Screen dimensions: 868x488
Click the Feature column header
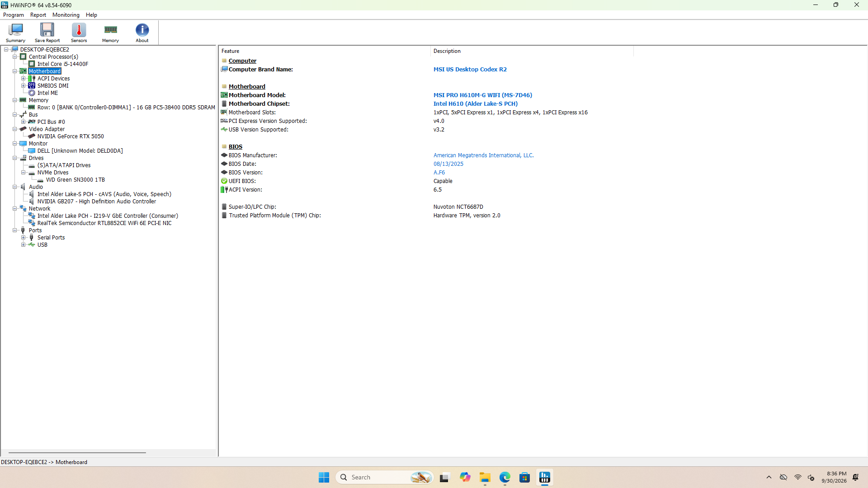tap(325, 51)
